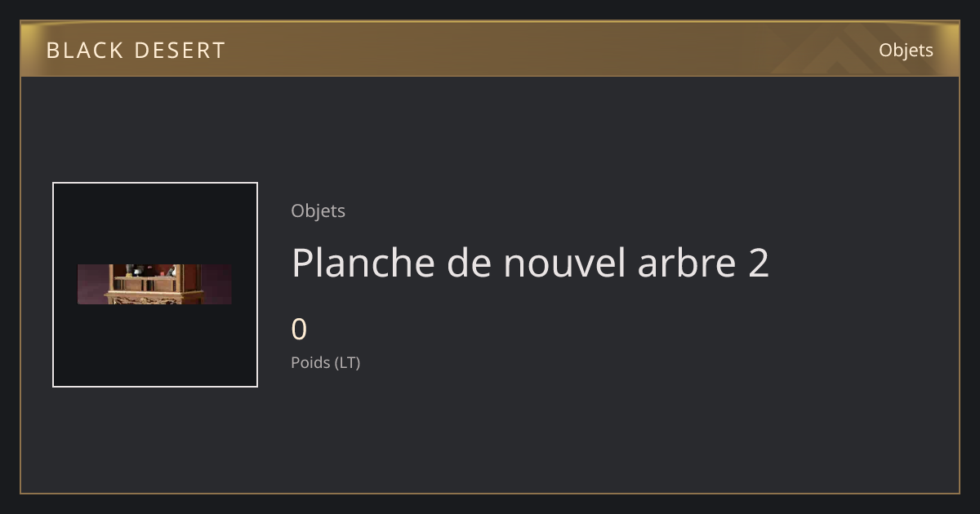Click the black area above the furniture image

tap(155, 224)
